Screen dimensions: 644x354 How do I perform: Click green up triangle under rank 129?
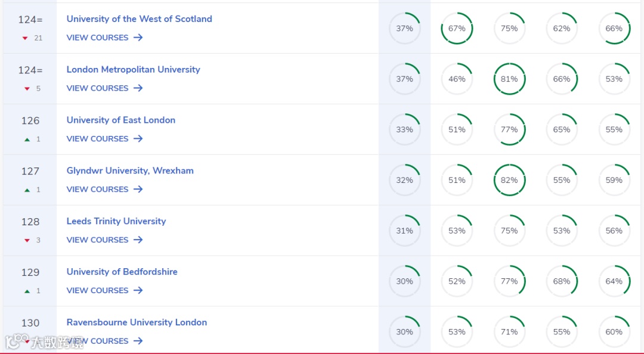tap(27, 291)
